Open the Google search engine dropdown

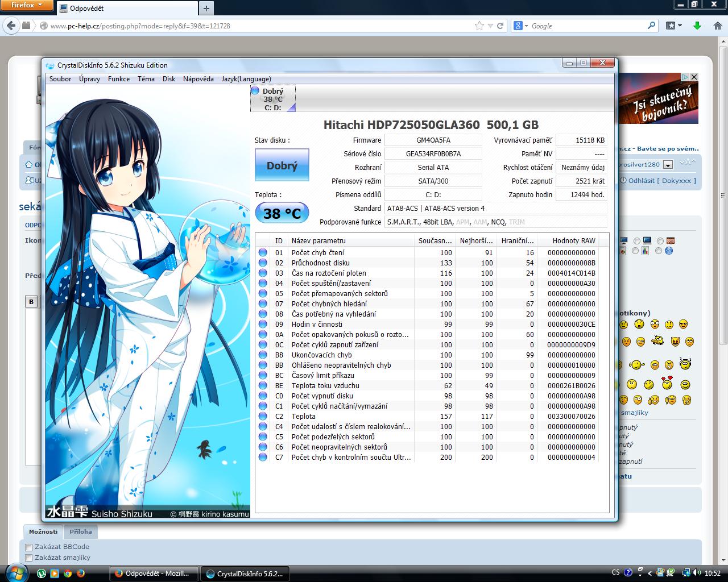coord(521,26)
